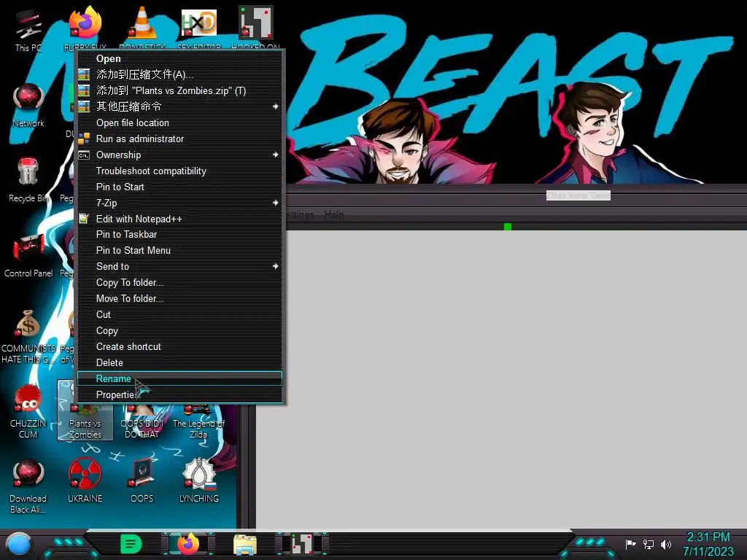
Task: Choose Copy To folder...
Action: pos(179,282)
